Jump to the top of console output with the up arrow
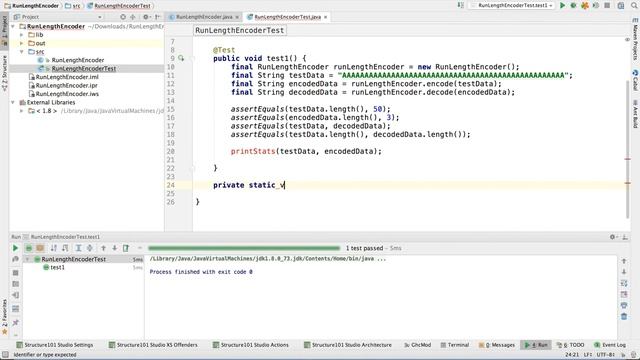 (624, 261)
